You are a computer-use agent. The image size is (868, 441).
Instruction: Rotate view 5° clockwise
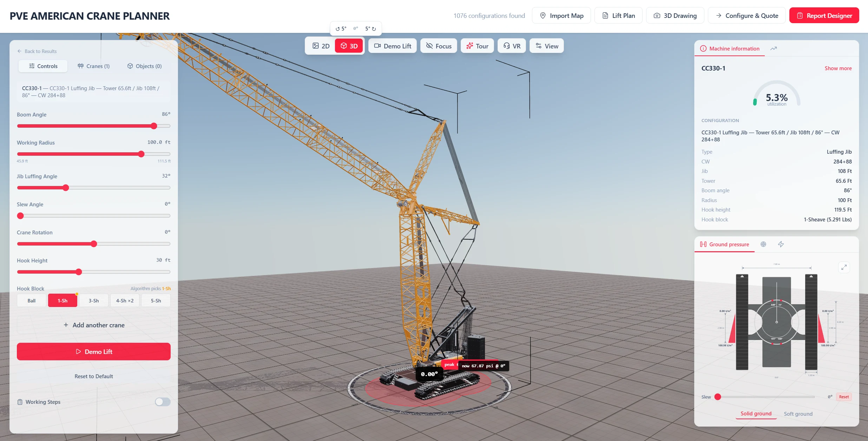[371, 29]
